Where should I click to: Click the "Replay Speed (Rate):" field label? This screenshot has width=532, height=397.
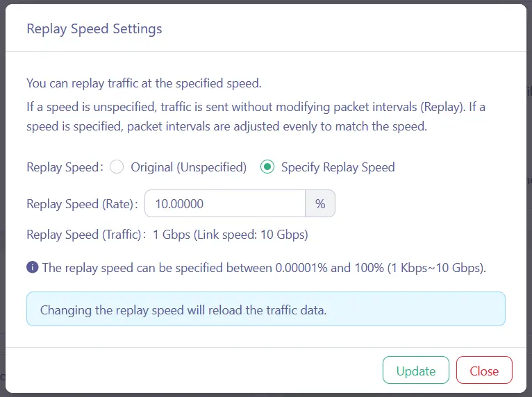tap(82, 204)
